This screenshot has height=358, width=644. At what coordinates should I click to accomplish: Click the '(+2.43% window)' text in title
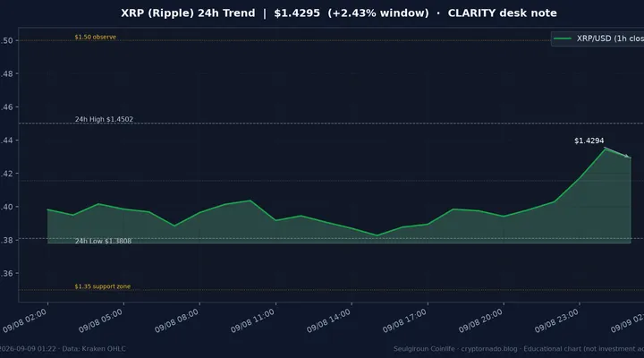(377, 13)
